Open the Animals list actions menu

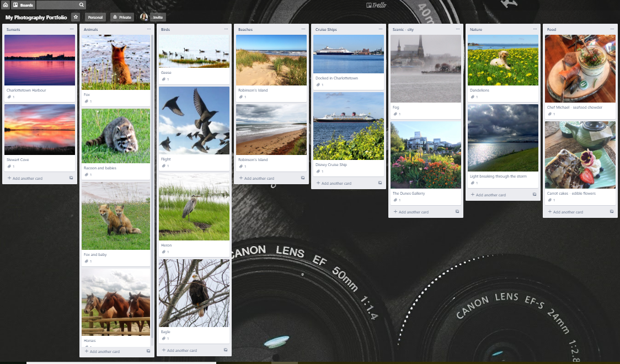[149, 29]
